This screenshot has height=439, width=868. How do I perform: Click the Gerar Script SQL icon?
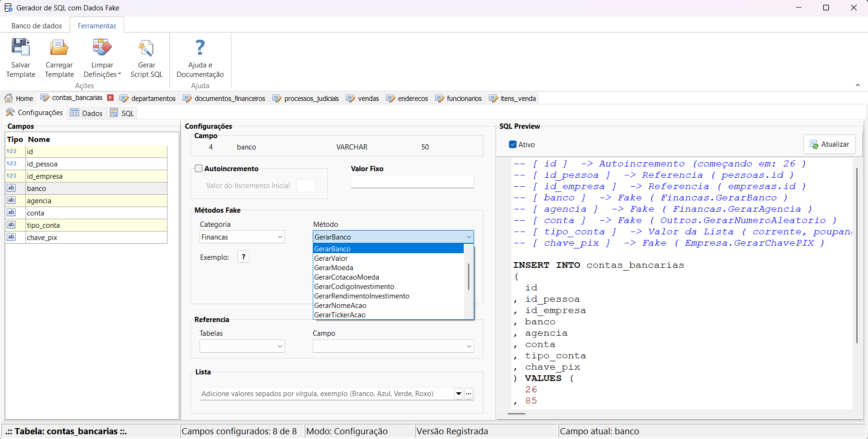(146, 48)
